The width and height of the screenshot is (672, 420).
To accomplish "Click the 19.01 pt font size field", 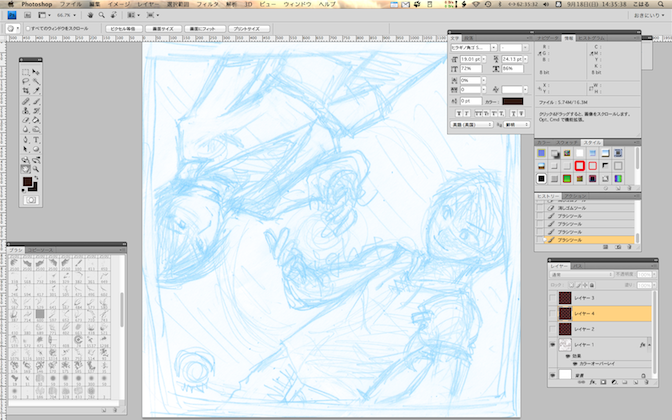I will click(471, 59).
